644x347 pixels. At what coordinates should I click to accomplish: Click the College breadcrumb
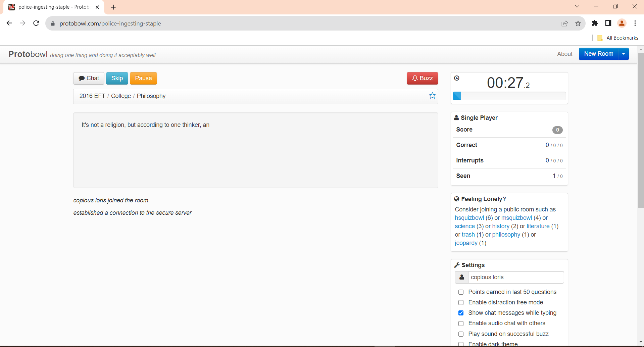click(121, 96)
